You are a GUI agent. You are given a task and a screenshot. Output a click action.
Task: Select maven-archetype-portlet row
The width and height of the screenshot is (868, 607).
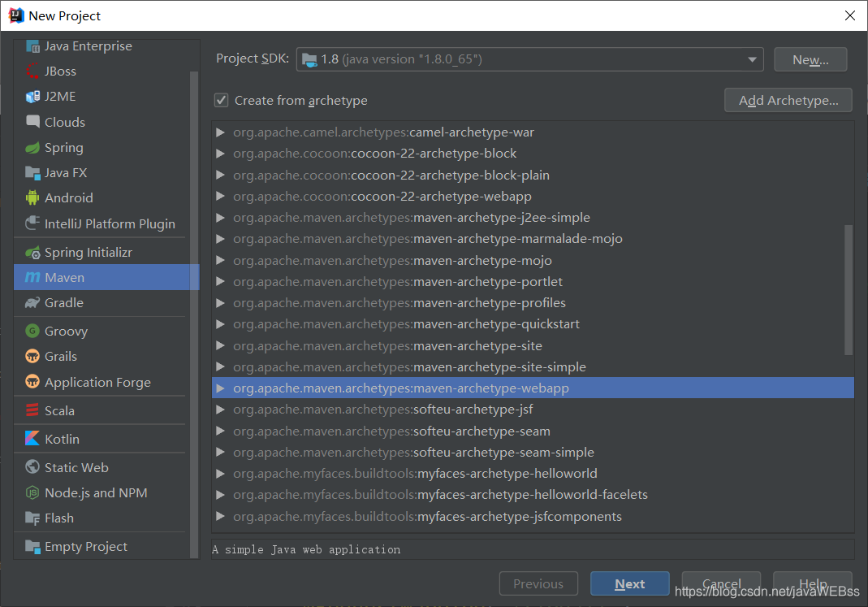(x=533, y=281)
